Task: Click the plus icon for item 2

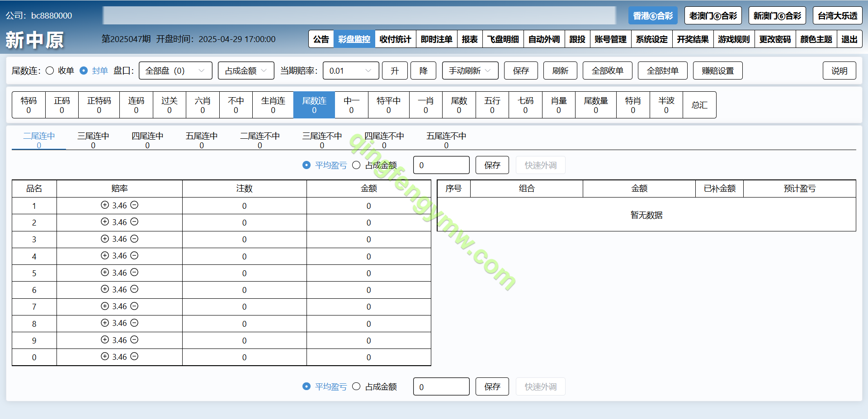Action: pos(105,221)
